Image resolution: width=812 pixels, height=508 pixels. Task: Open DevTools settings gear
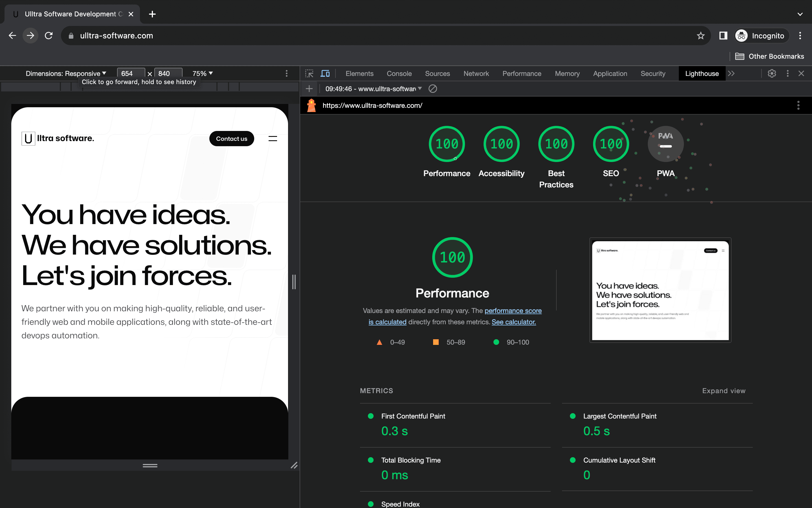pos(772,74)
